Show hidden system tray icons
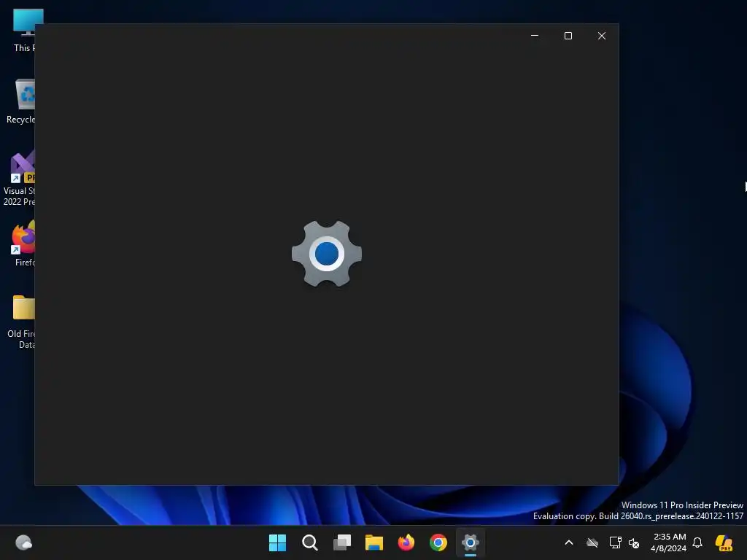This screenshot has height=560, width=747. 569,542
